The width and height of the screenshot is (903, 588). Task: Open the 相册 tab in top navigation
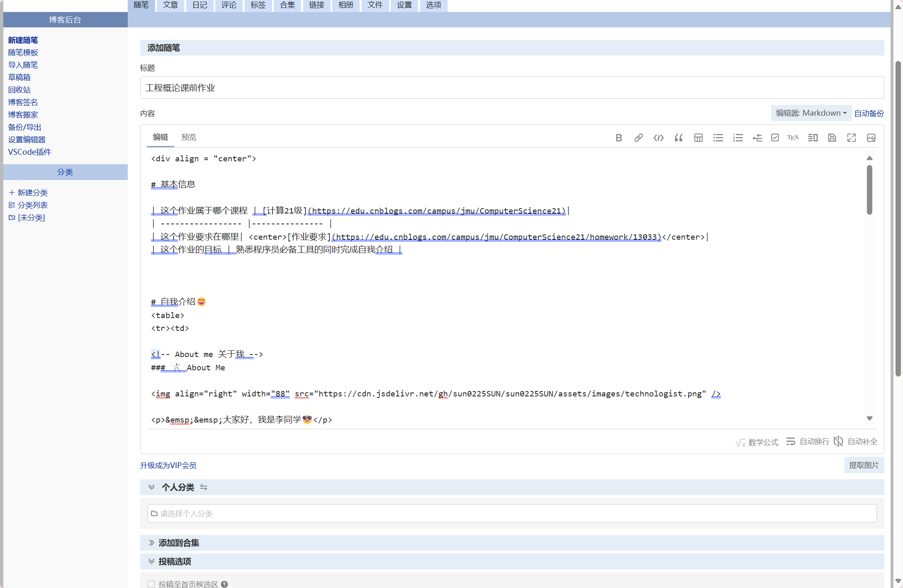[346, 5]
